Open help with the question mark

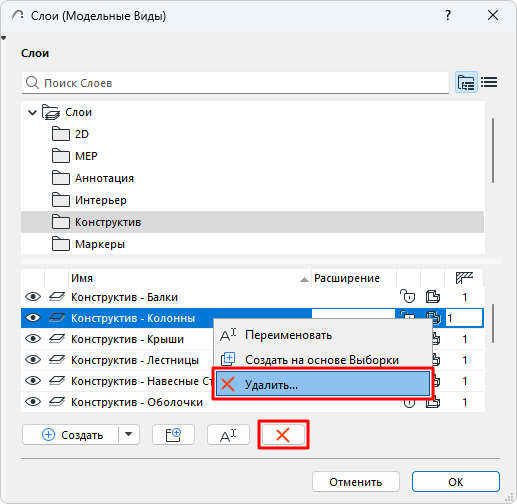[x=448, y=15]
